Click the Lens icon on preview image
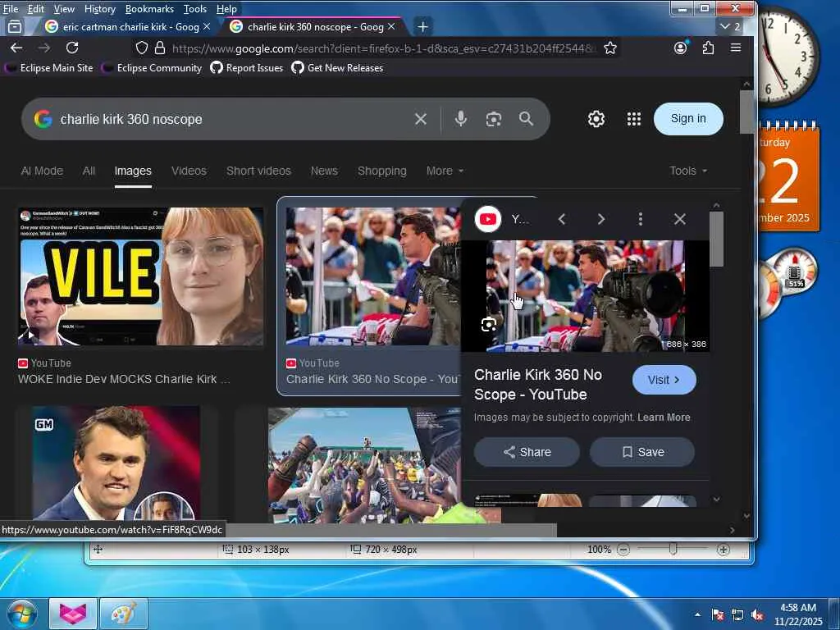Viewport: 840px width, 630px height. click(x=489, y=325)
